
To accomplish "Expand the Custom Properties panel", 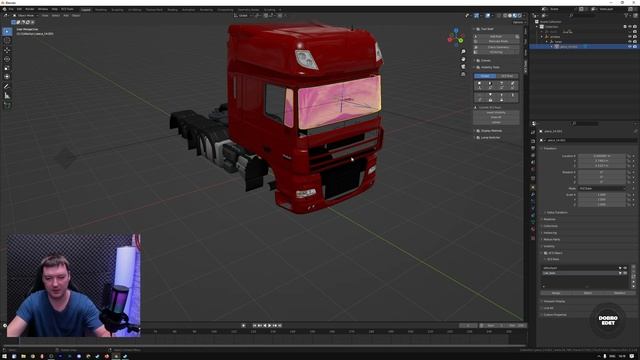I will [x=555, y=315].
